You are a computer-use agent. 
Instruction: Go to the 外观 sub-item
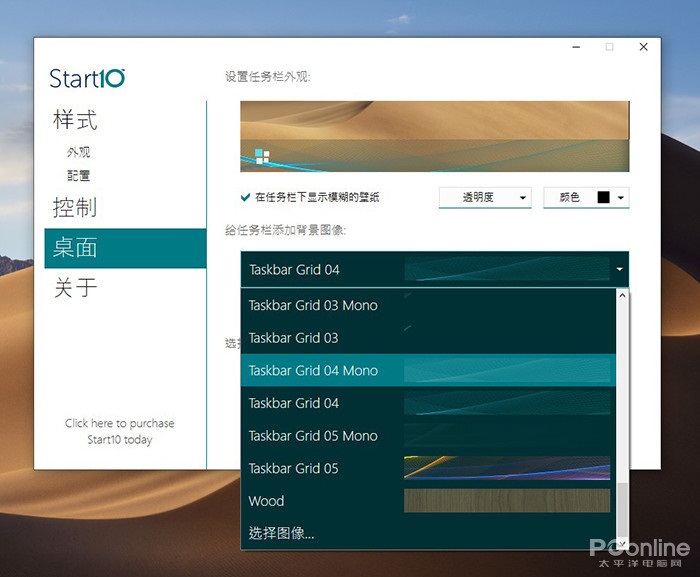pyautogui.click(x=78, y=153)
